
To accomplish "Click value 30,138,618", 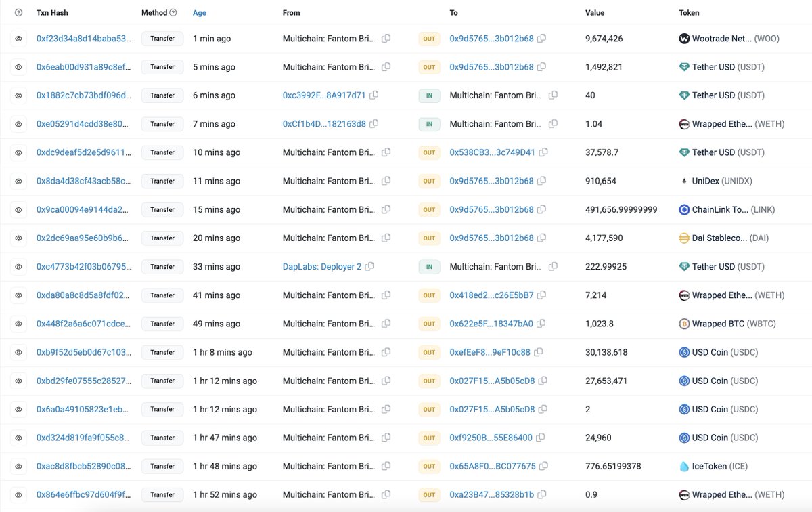I will click(606, 352).
